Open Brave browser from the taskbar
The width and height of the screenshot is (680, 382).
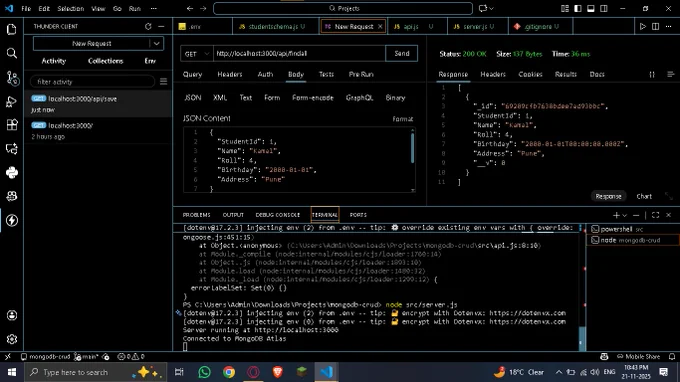(278, 372)
